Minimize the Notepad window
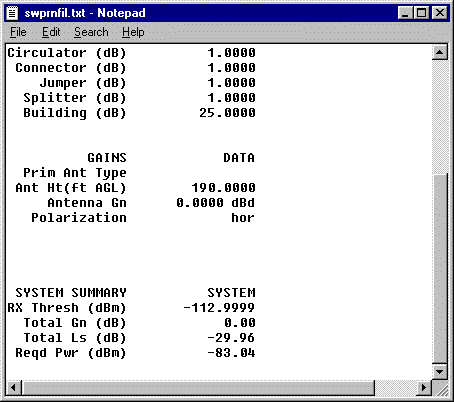Image resolution: width=454 pixels, height=402 pixels. [405, 13]
